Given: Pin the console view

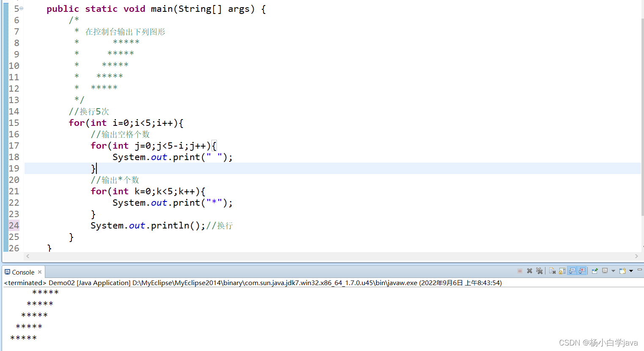Looking at the screenshot, I should pyautogui.click(x=595, y=271).
